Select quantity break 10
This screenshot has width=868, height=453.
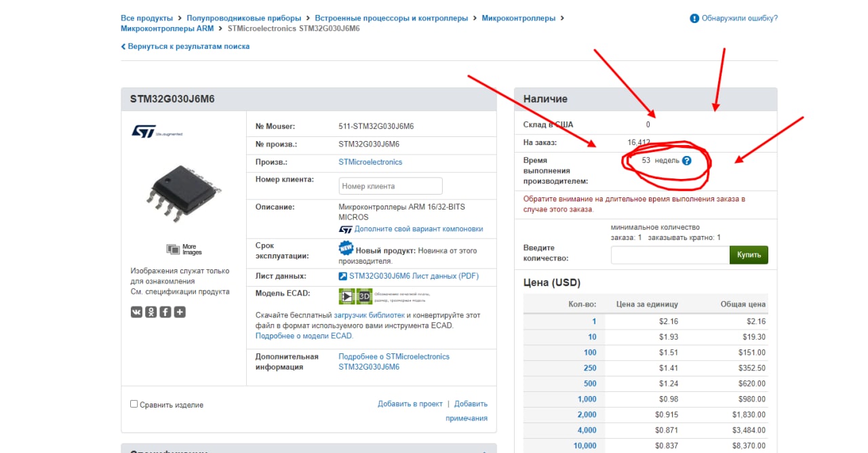coord(592,337)
